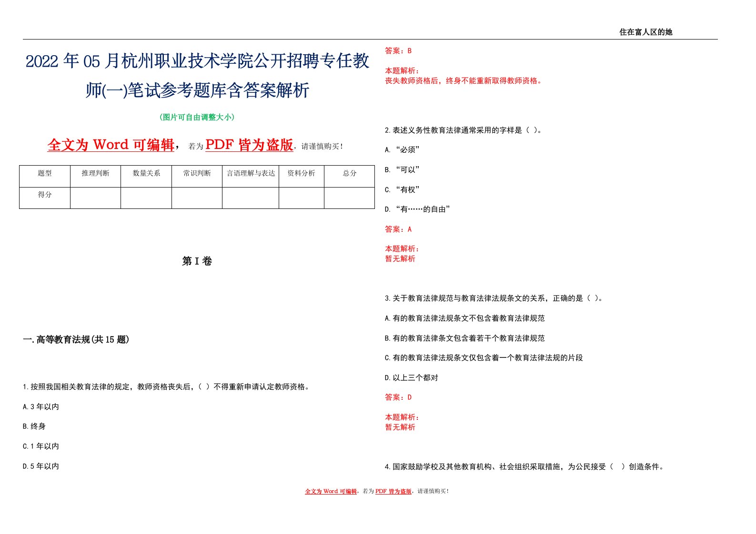Click heading '一.高等教育法规(共15题)'
The height and width of the screenshot is (534, 756).
pyautogui.click(x=76, y=339)
